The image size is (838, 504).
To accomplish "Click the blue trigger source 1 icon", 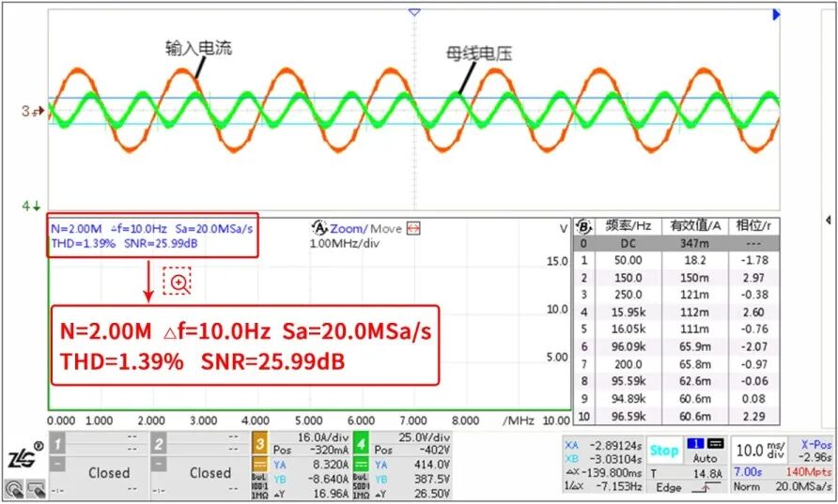I will (x=696, y=444).
